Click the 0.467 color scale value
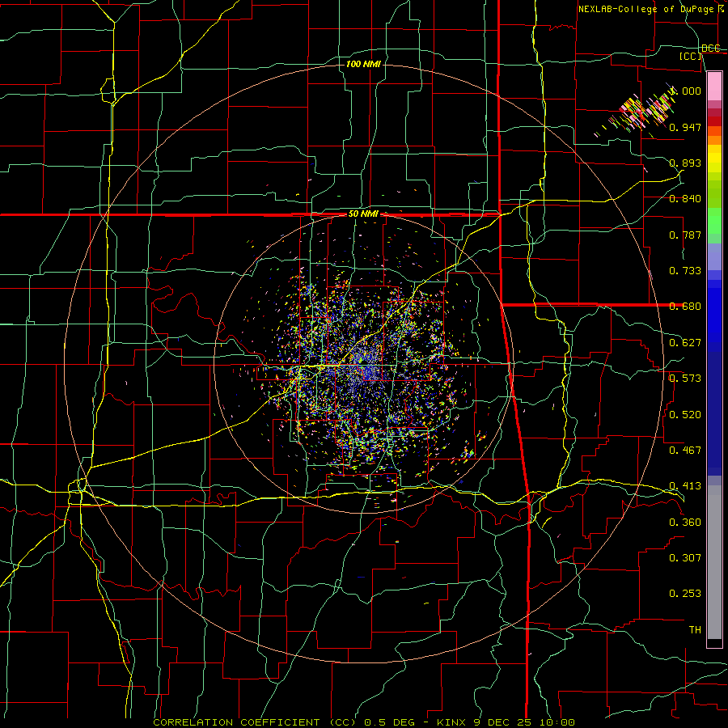 (685, 450)
